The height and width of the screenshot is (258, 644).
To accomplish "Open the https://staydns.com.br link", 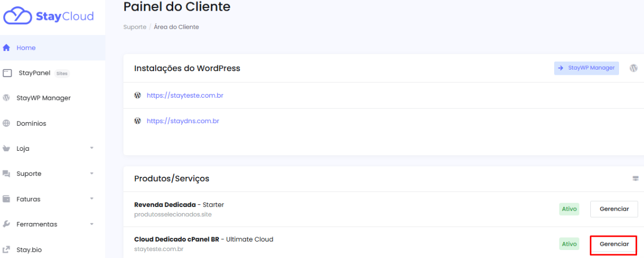I will pyautogui.click(x=183, y=121).
